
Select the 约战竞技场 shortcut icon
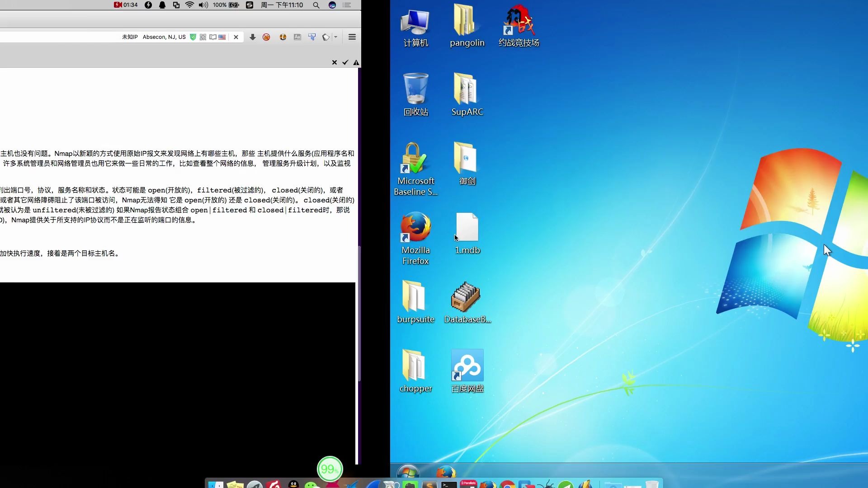pyautogui.click(x=519, y=26)
